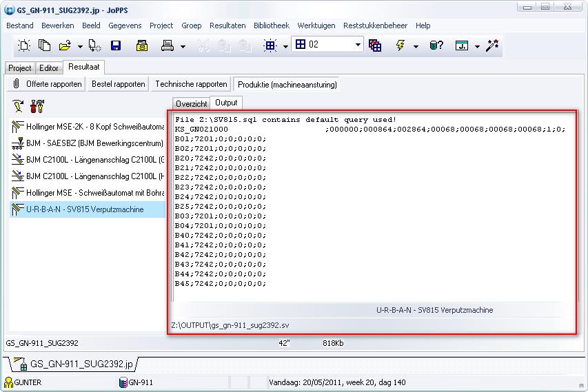
Task: Open the Werktuigen menu
Action: pos(316,25)
